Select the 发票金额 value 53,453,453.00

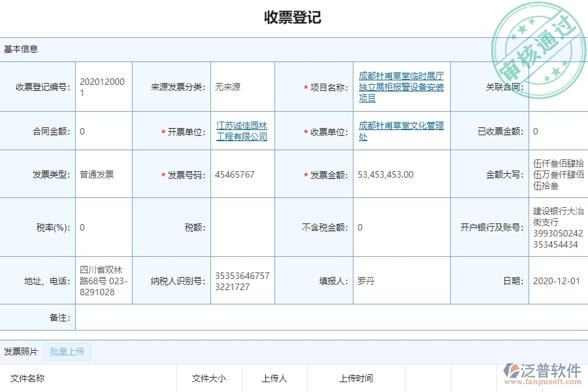(x=387, y=174)
